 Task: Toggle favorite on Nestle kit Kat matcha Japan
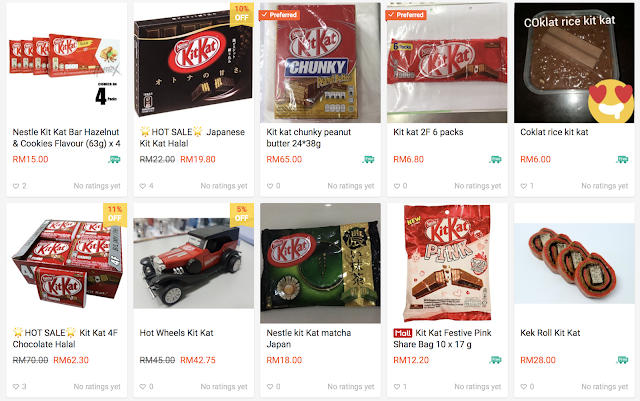[x=270, y=387]
